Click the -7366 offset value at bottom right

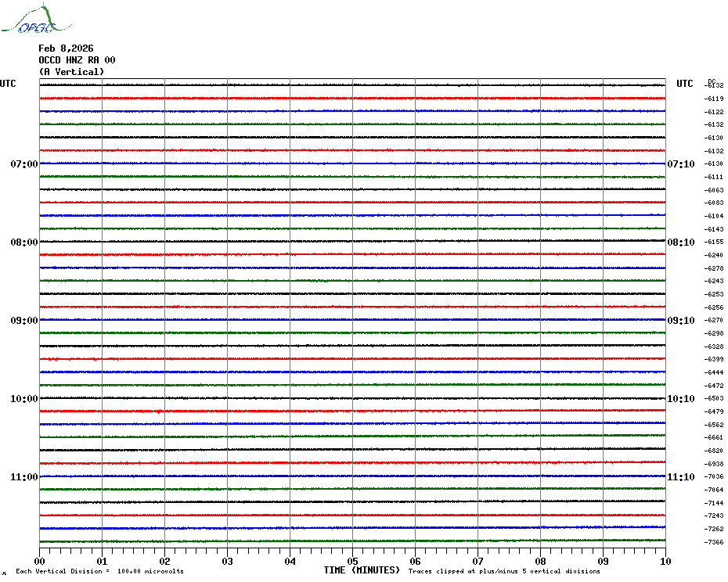coord(714,542)
